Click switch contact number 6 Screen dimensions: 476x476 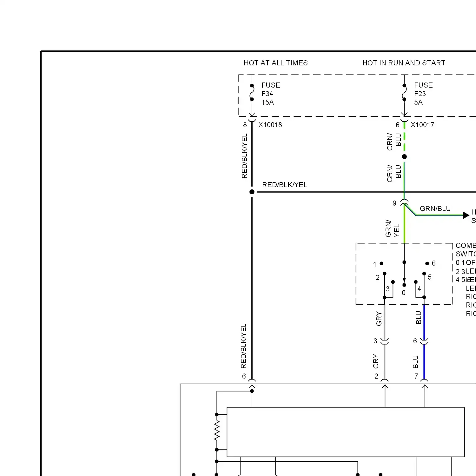pos(427,263)
